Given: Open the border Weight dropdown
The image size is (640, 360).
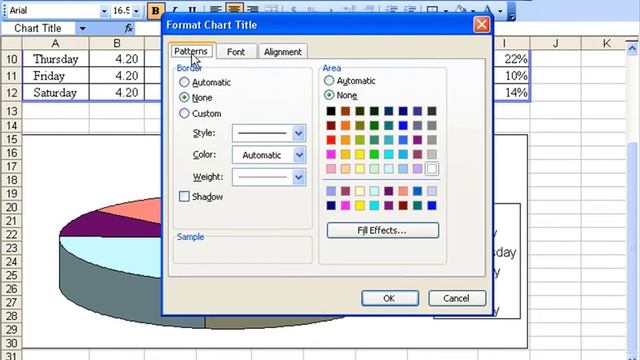Looking at the screenshot, I should tap(299, 177).
